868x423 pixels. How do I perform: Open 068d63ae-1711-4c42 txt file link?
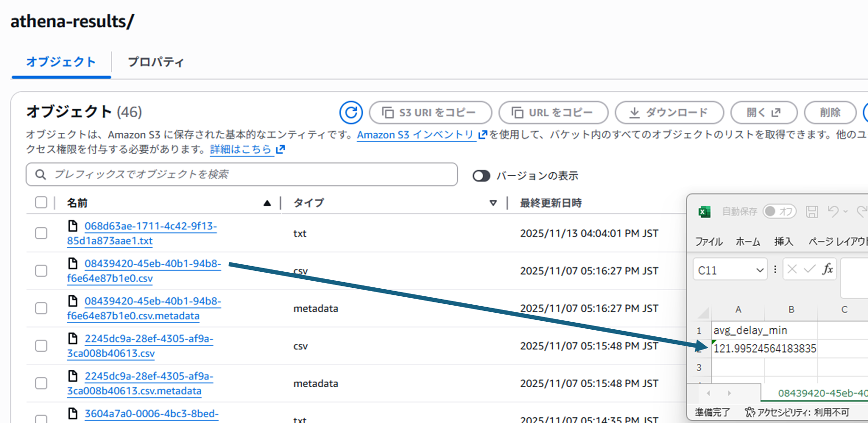coord(142,233)
